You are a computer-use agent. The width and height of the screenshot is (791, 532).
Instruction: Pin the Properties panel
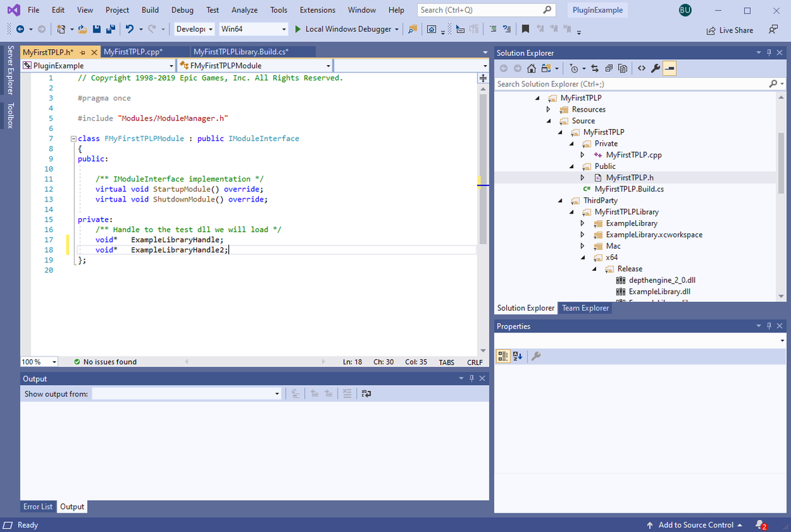pyautogui.click(x=769, y=326)
